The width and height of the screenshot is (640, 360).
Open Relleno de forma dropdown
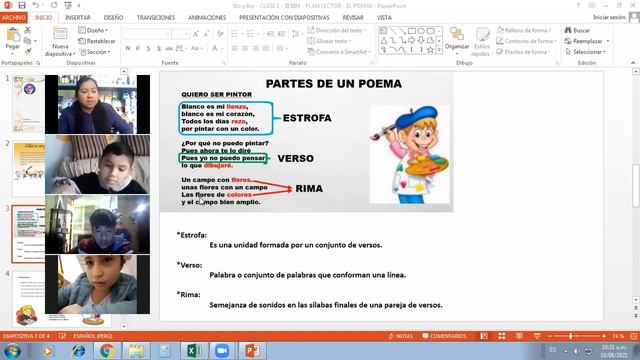pos(524,30)
